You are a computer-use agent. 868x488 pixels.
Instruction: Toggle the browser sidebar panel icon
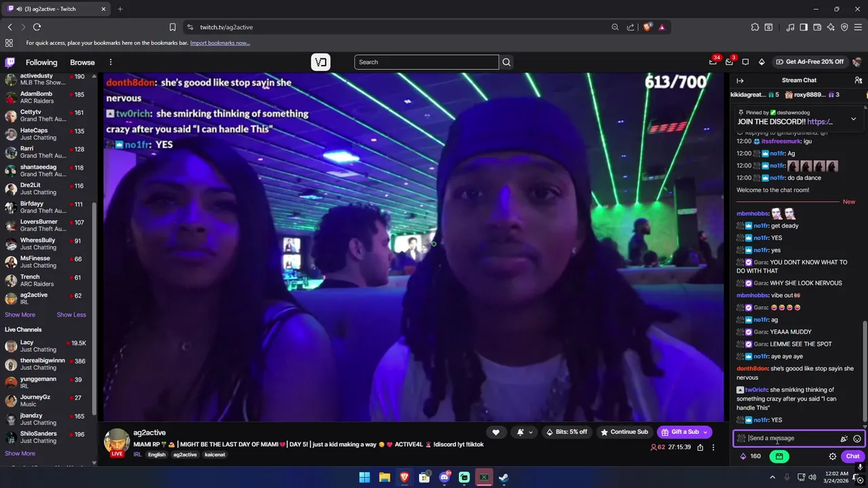coord(804,27)
